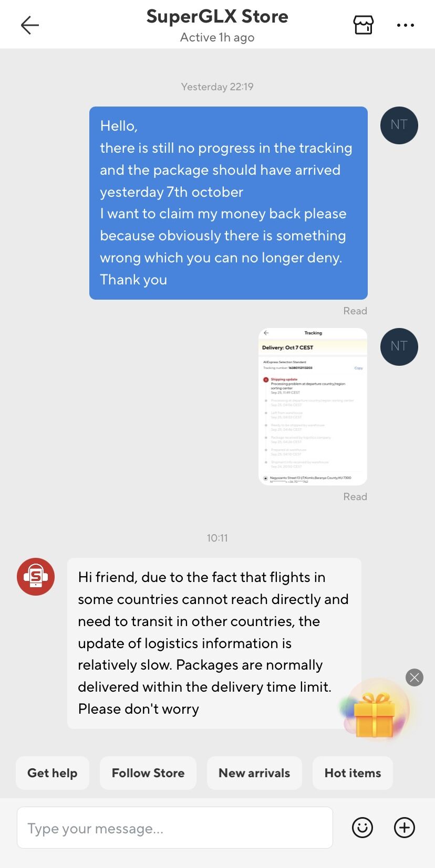The height and width of the screenshot is (868, 435).
Task: Tap the SuperGLX Store title
Action: [217, 17]
